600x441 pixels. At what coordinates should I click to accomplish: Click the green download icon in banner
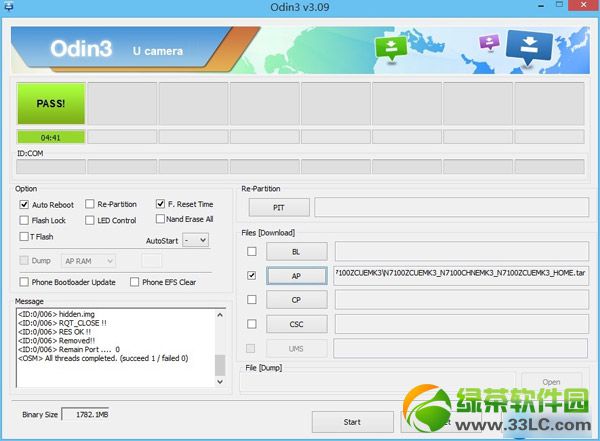pyautogui.click(x=391, y=49)
